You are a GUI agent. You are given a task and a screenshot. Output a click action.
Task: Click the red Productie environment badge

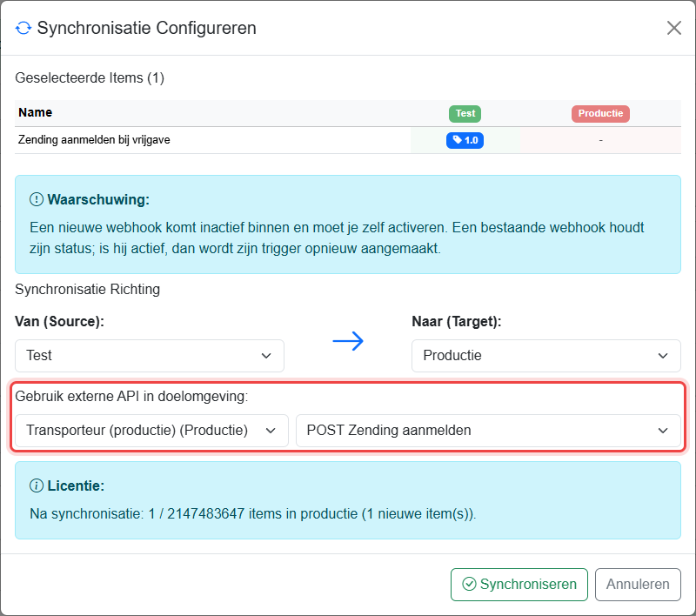click(600, 114)
